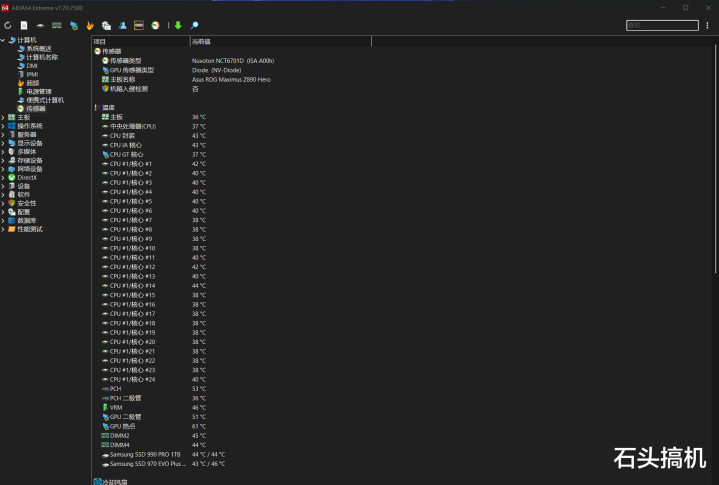Expand the 主板 tree node
This screenshot has width=719, height=485.
pyautogui.click(x=3, y=117)
